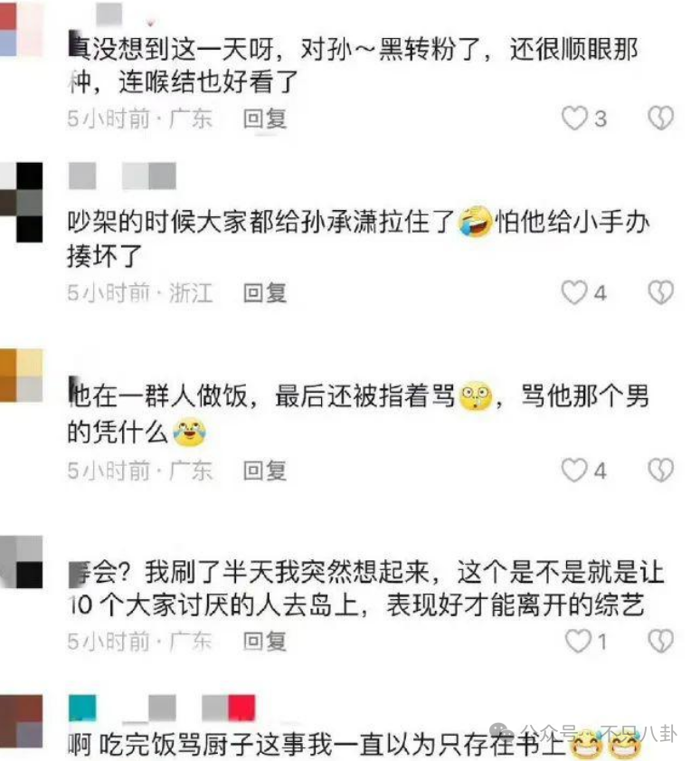Screen dimensions: 700x761
Task: Open black pixelated avatar of second commenter
Action: click(22, 203)
